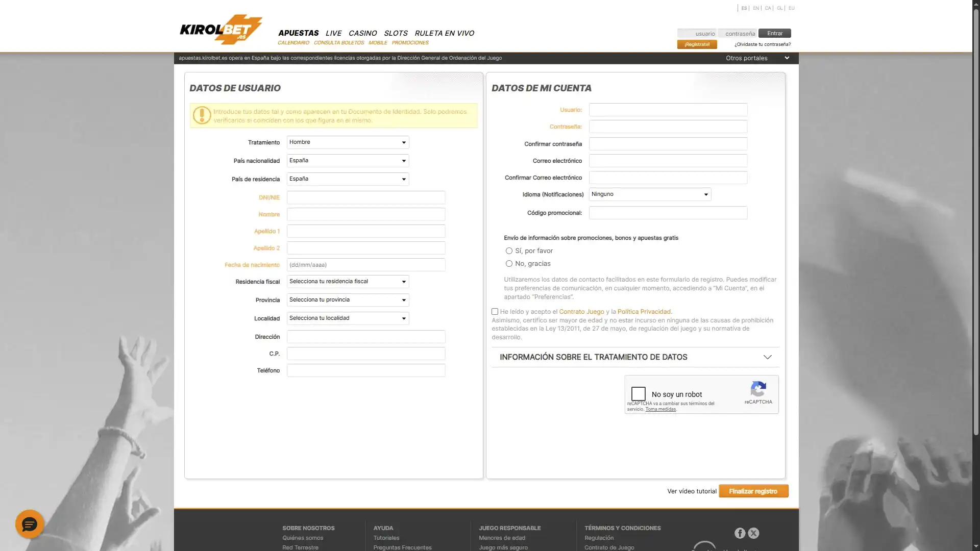Open footer Tutoriales link
Screen dimensions: 980x551
pos(386,538)
